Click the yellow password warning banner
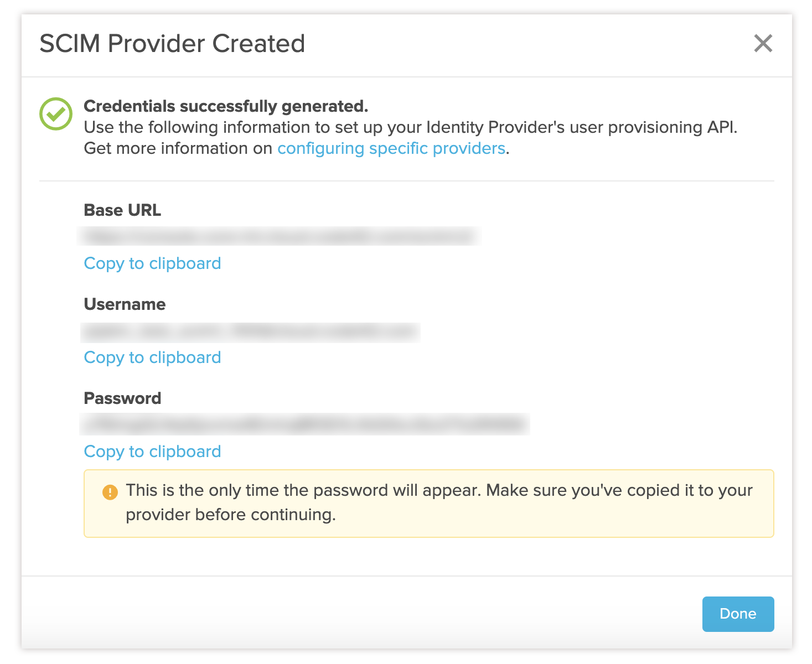The height and width of the screenshot is (664, 812). [x=429, y=502]
